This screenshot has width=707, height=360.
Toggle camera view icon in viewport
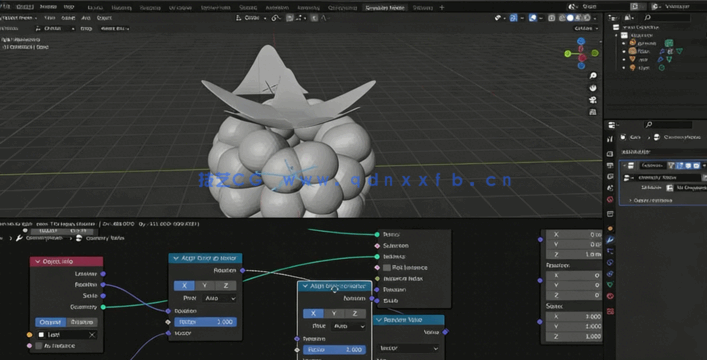click(x=593, y=100)
